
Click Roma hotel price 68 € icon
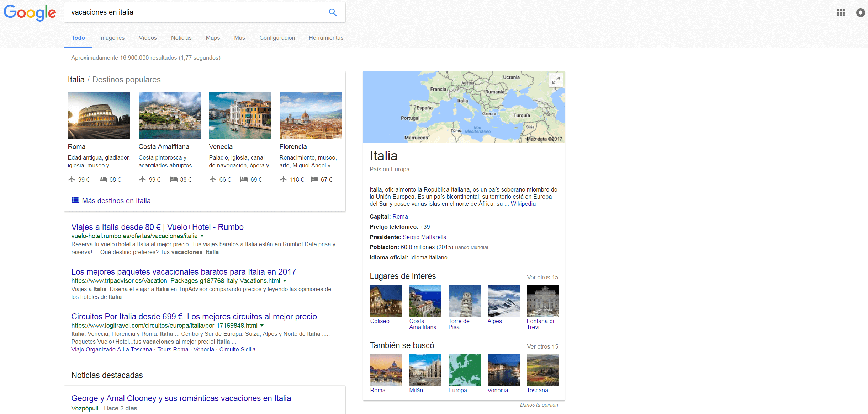point(103,179)
